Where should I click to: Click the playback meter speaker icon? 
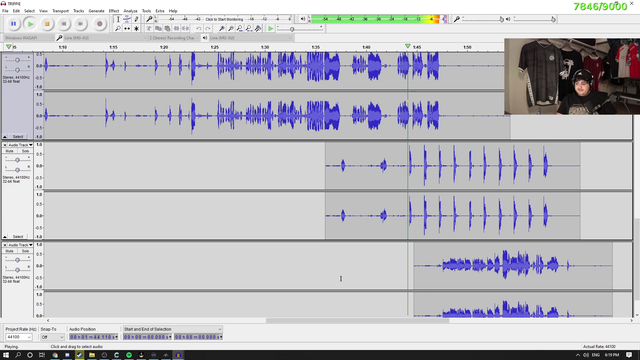tap(302, 19)
